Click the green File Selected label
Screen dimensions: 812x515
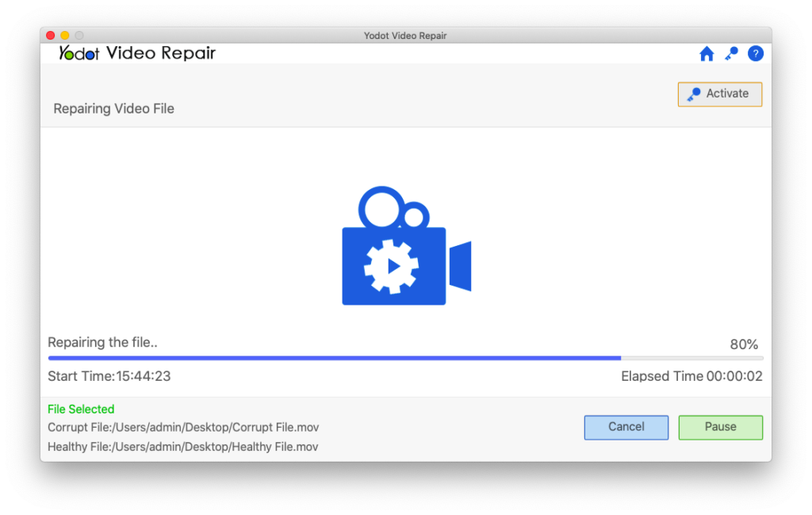tap(81, 409)
